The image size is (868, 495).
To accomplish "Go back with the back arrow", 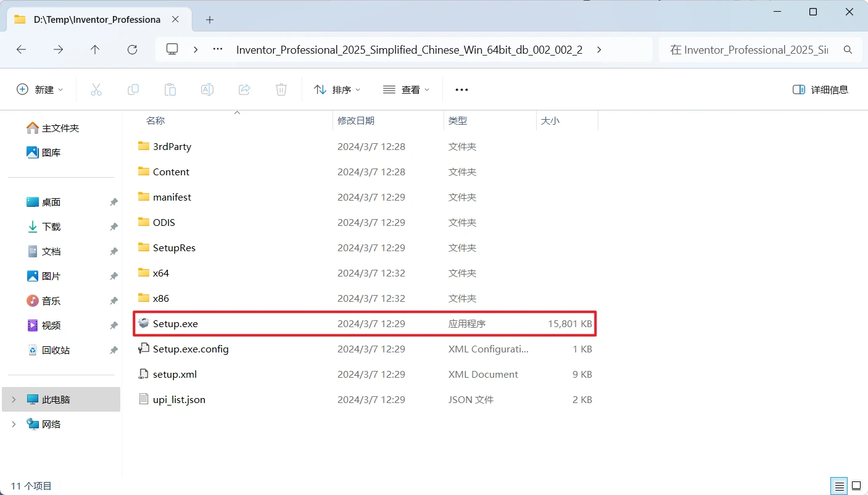I will [x=22, y=49].
